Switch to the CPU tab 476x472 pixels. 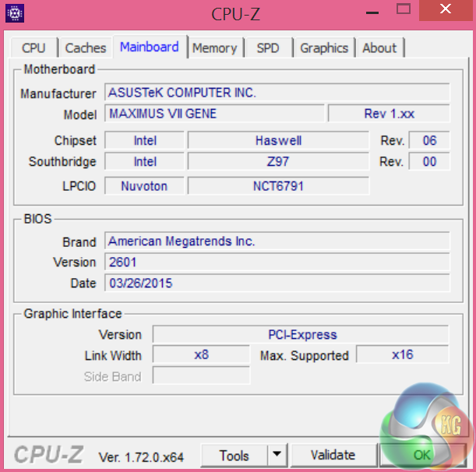pos(33,48)
